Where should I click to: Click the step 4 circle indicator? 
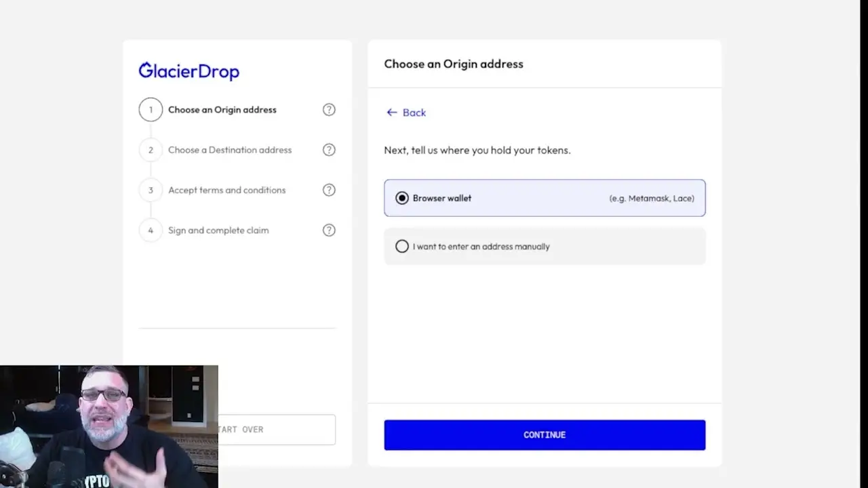[x=151, y=230]
